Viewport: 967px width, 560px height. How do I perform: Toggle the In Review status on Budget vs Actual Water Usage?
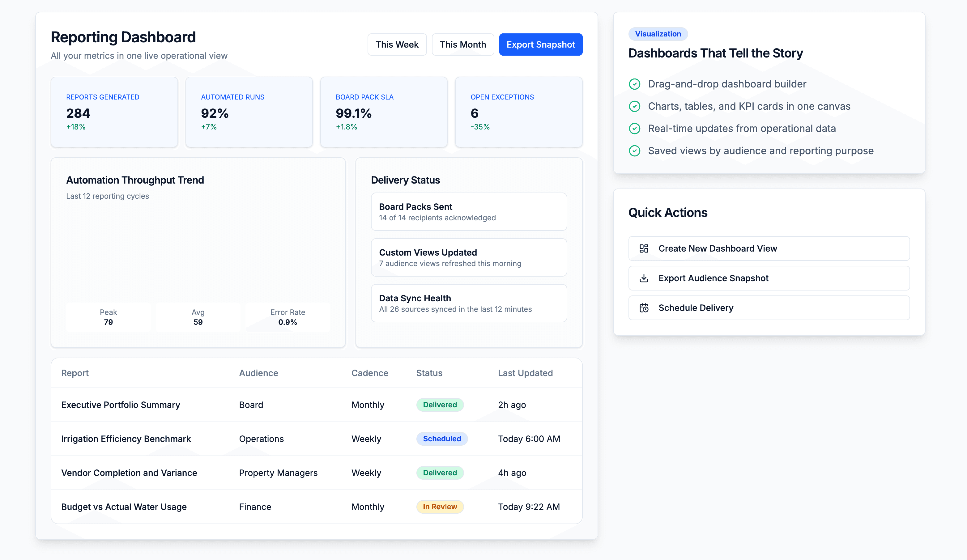(440, 507)
